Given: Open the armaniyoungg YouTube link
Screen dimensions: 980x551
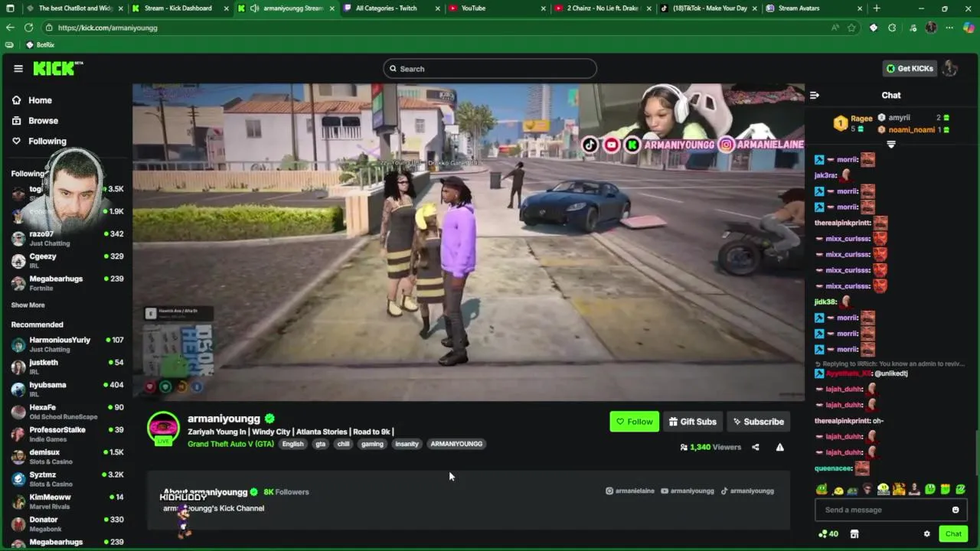Looking at the screenshot, I should coord(688,491).
